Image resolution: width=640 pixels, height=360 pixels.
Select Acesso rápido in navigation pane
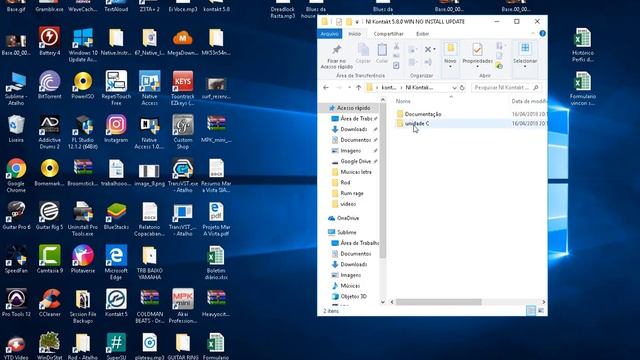349,108
